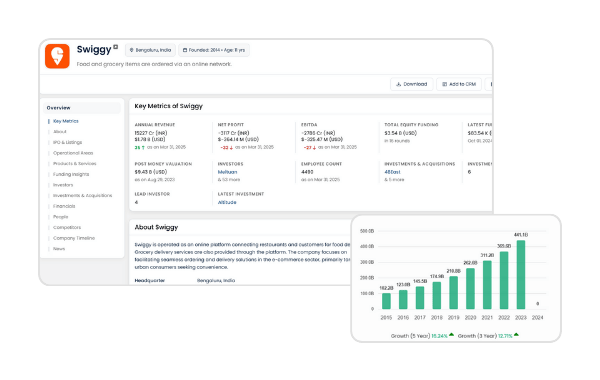Open Products & Services in the sidebar
Viewport: 600px width, 380px height.
pos(75,163)
